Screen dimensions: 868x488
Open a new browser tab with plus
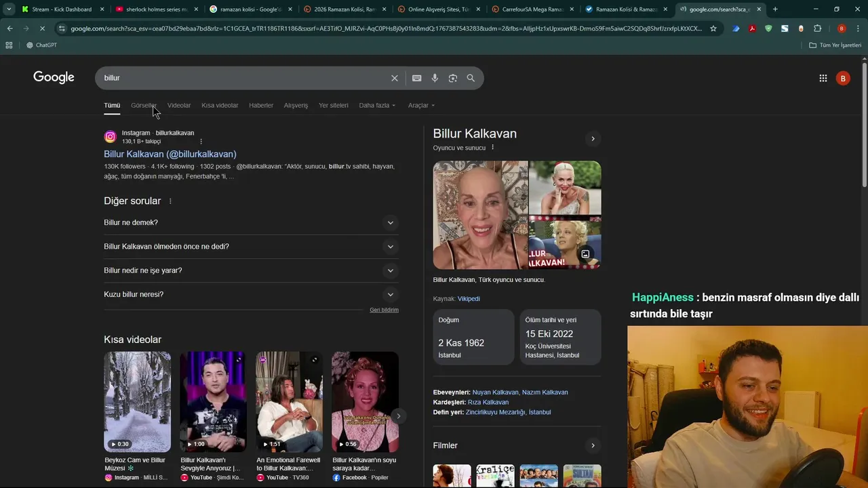click(775, 9)
